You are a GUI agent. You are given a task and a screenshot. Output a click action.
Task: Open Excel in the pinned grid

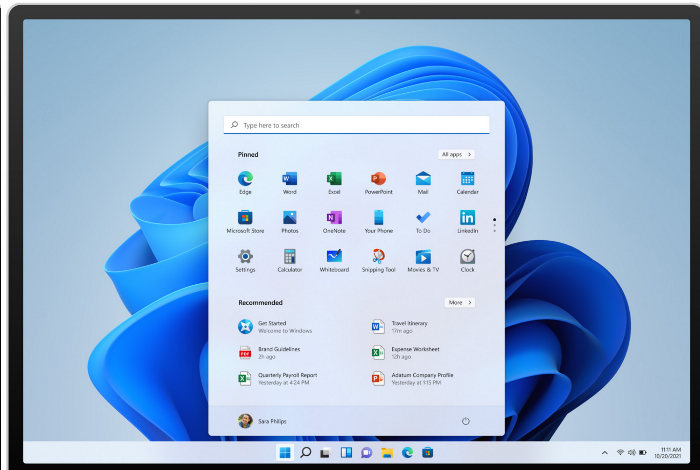click(334, 183)
